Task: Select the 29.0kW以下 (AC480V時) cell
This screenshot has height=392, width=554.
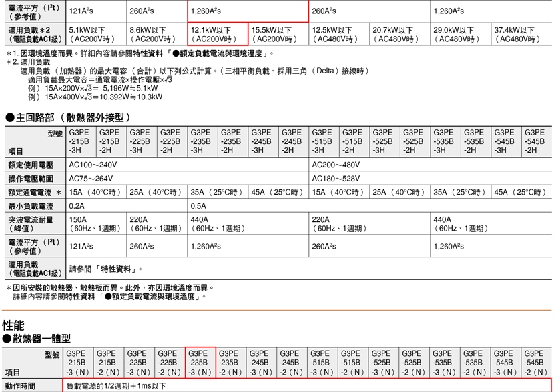Action: pyautogui.click(x=461, y=34)
